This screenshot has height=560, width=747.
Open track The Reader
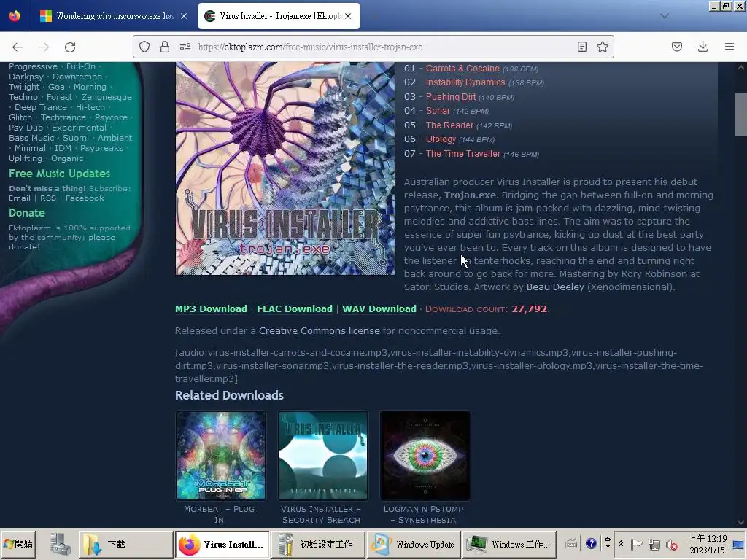(449, 125)
